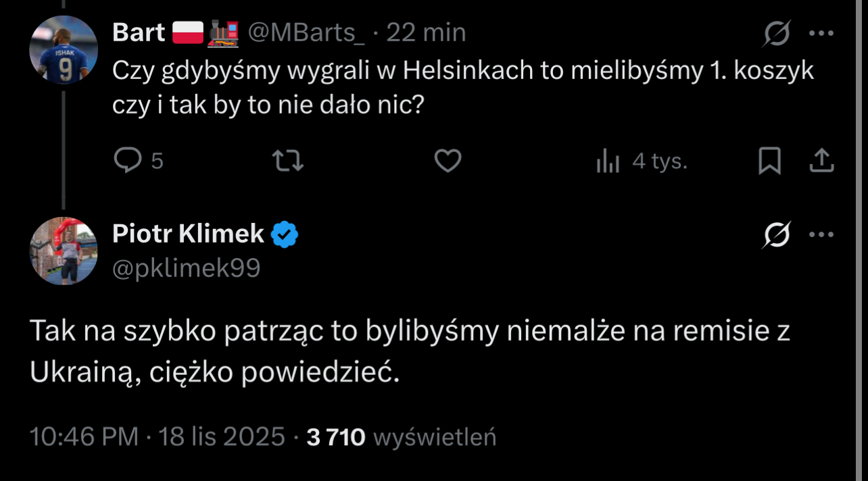This screenshot has width=868, height=481.
Task: Open more options on Piotr Klimek's reply
Action: pyautogui.click(x=821, y=235)
